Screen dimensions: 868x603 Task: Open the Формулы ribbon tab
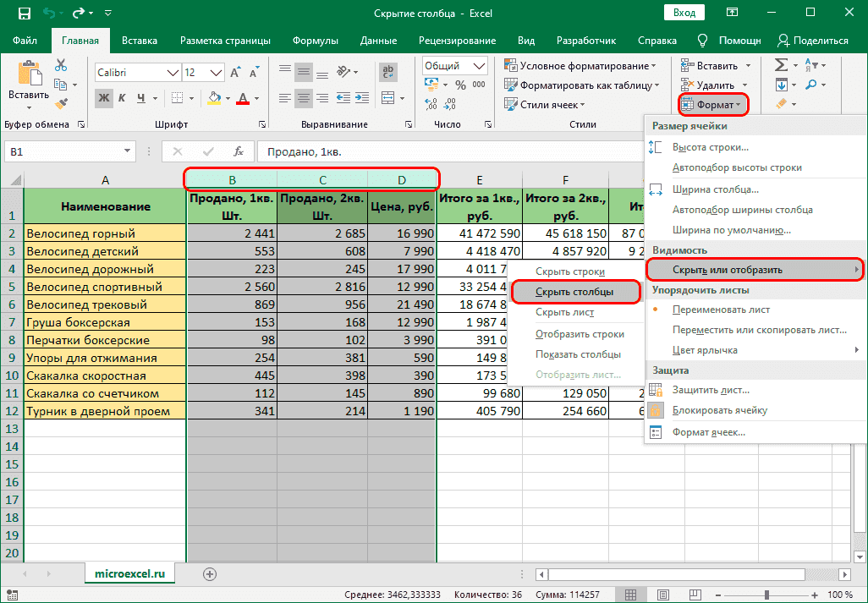pyautogui.click(x=315, y=41)
